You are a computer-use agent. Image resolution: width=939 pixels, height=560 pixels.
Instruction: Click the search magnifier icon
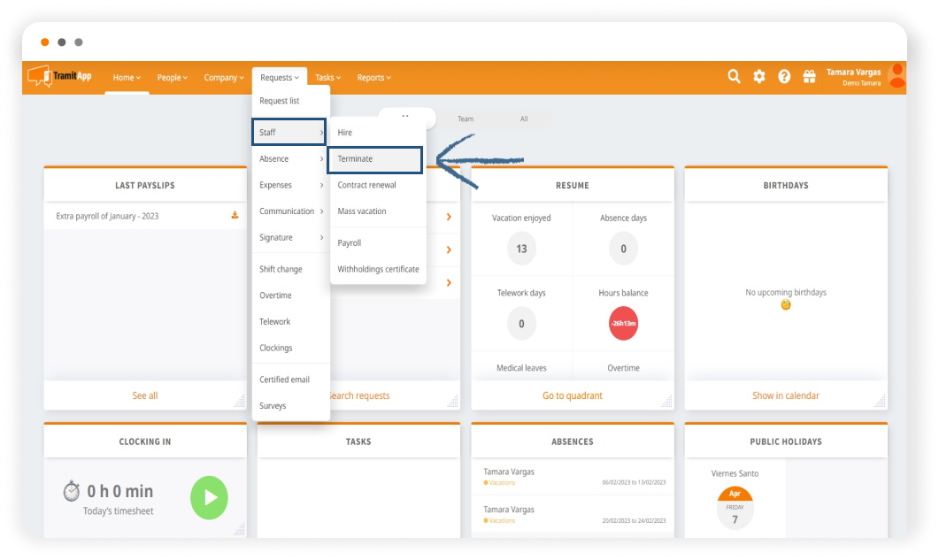pos(734,77)
